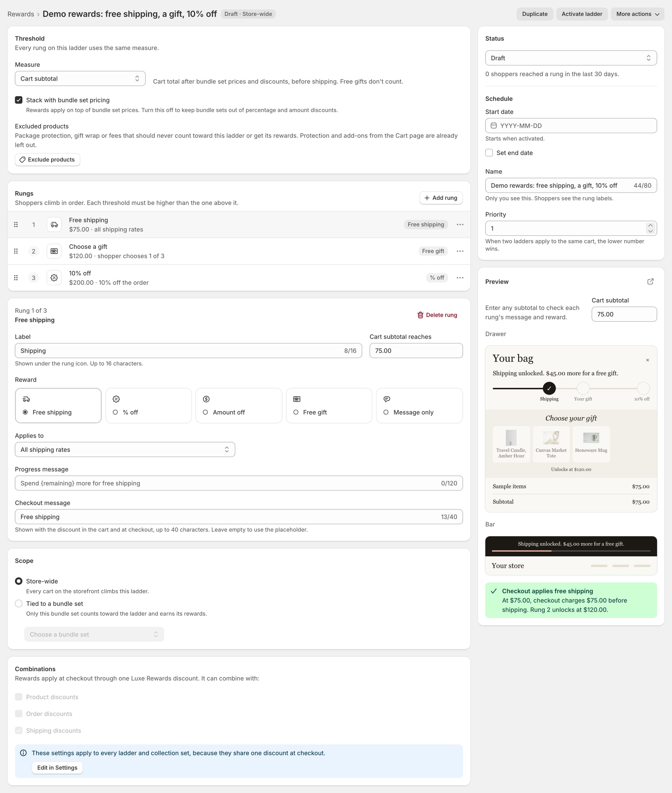Close the Your bag drawer preview

pos(647,360)
